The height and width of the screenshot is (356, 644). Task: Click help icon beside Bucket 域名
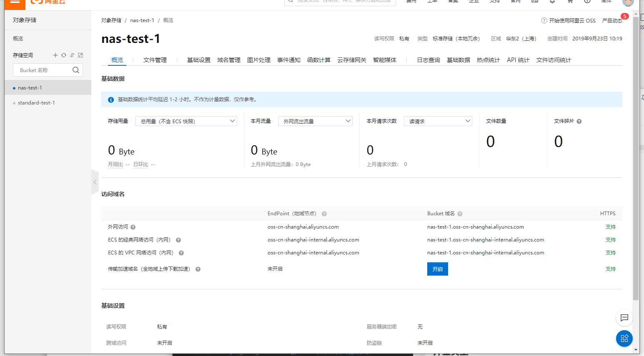coord(460,214)
